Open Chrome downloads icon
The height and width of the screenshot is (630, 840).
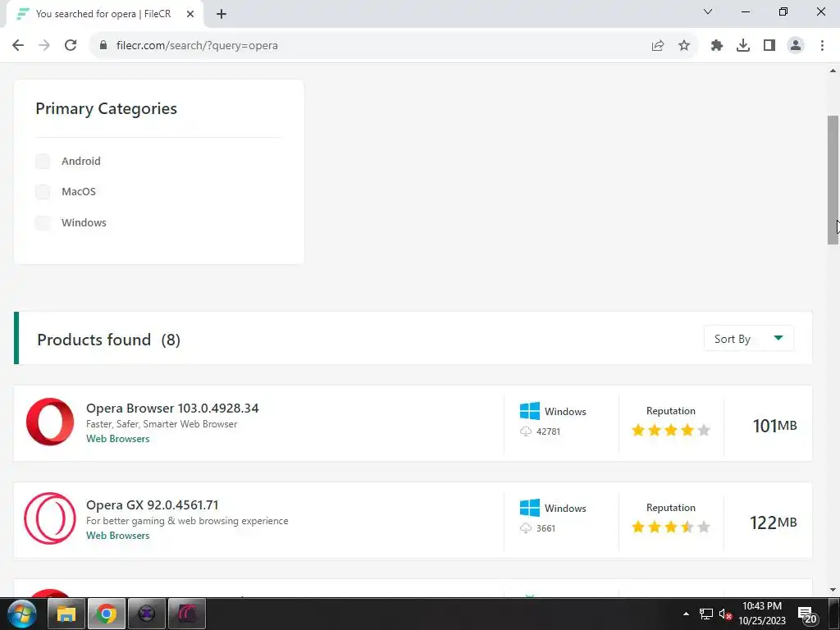coord(743,46)
